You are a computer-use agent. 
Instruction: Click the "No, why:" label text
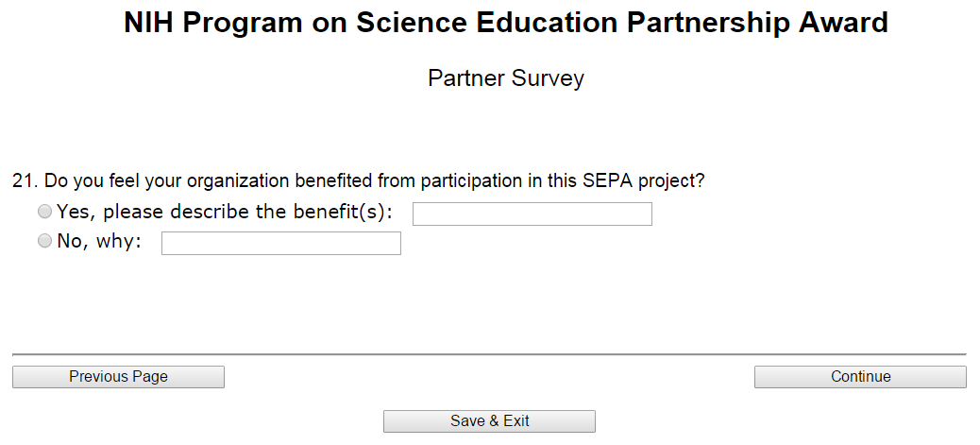[x=99, y=242]
